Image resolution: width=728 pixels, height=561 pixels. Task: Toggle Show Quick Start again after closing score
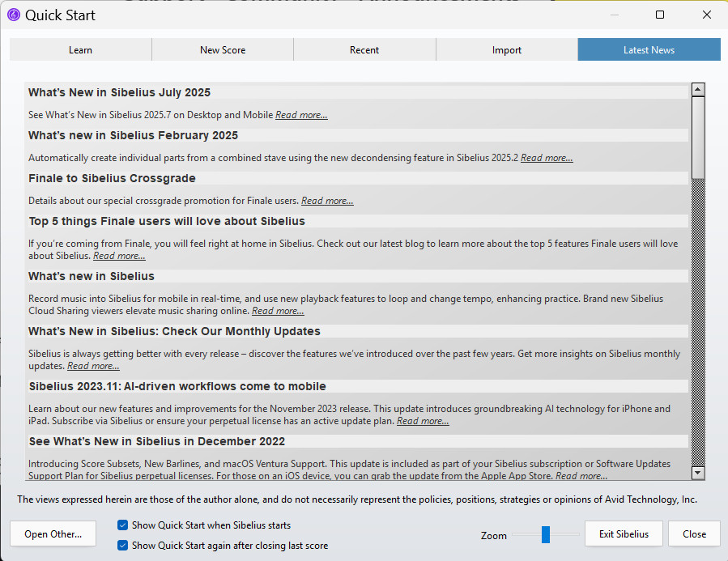click(x=122, y=546)
